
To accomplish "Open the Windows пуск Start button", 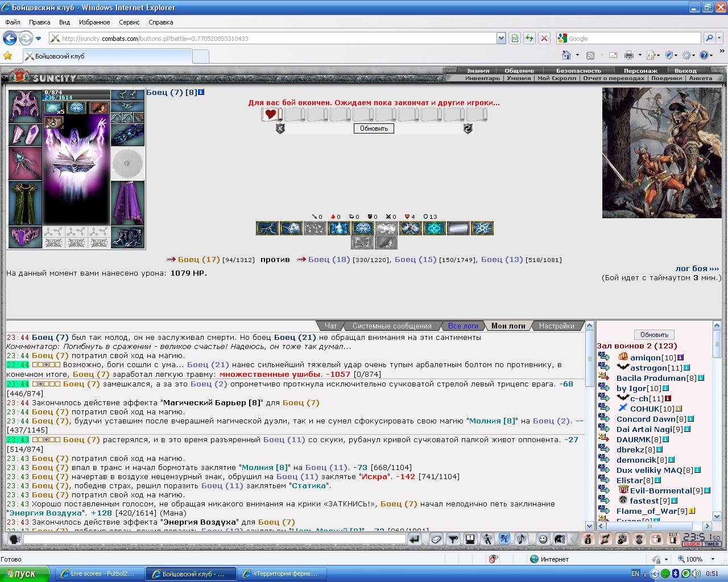I will pyautogui.click(x=25, y=573).
